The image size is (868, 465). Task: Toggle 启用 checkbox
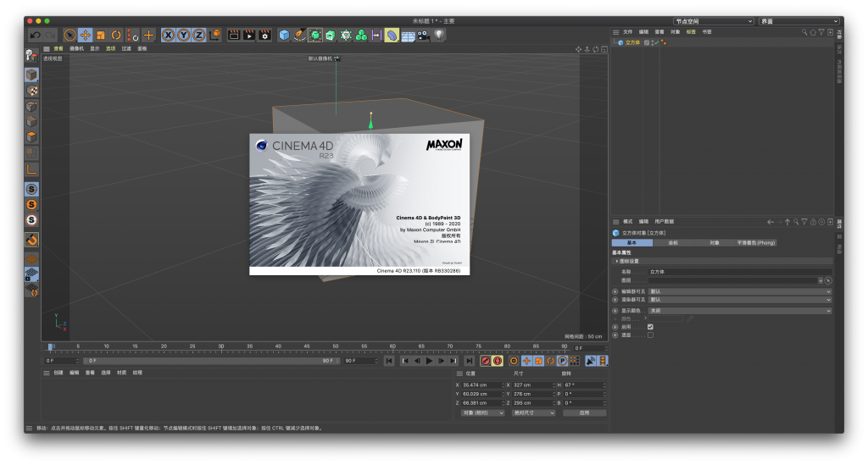tap(650, 327)
